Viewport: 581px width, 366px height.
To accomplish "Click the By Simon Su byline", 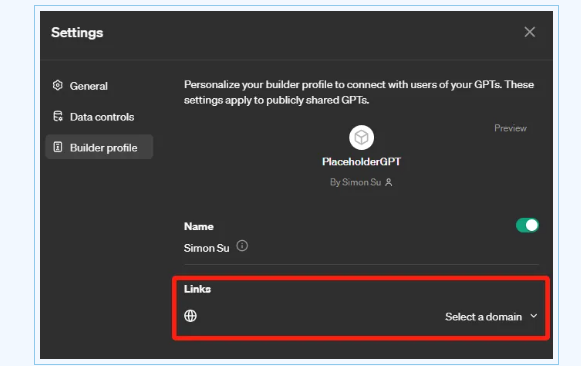I will coord(355,182).
